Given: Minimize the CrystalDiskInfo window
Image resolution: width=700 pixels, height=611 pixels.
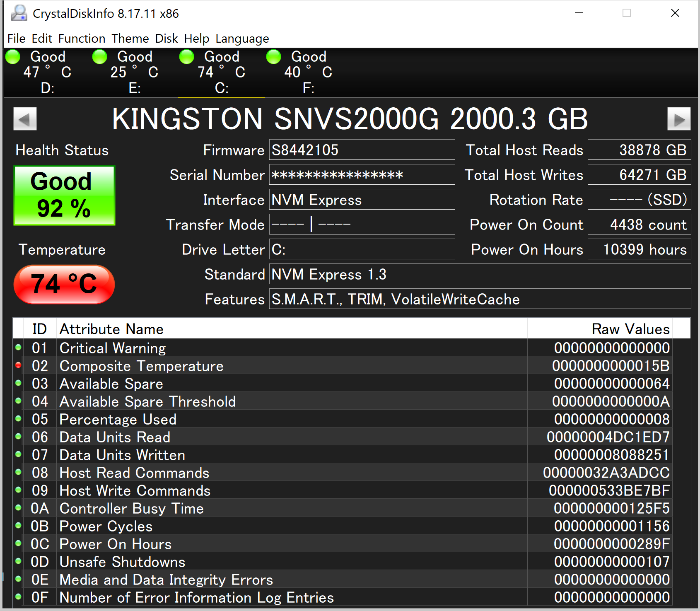Looking at the screenshot, I should click(579, 13).
